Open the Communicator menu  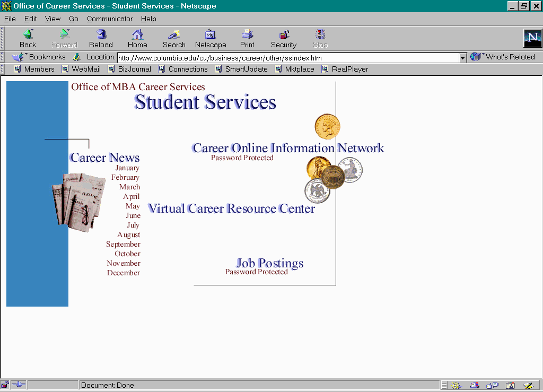click(110, 19)
